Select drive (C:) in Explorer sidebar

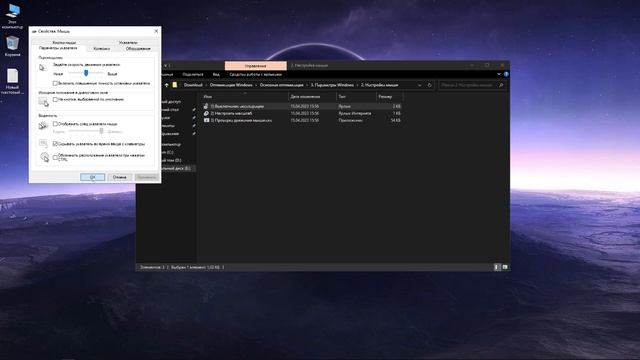click(x=168, y=152)
